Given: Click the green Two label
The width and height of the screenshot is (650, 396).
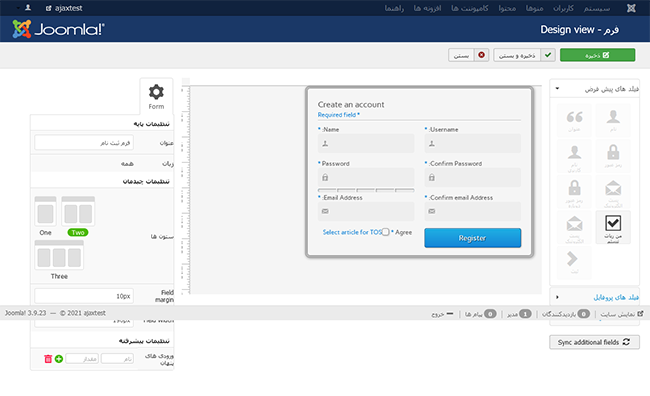Looking at the screenshot, I should 78,232.
